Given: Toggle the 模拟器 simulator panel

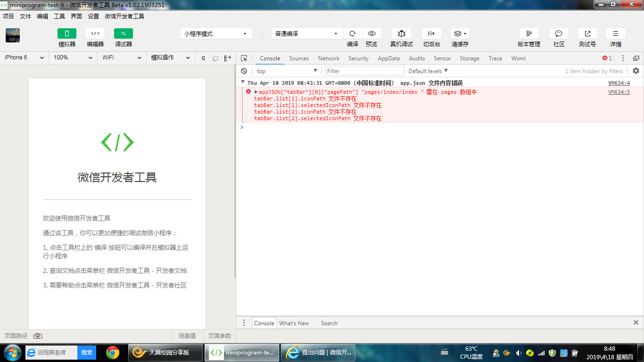Looking at the screenshot, I should point(67,33).
